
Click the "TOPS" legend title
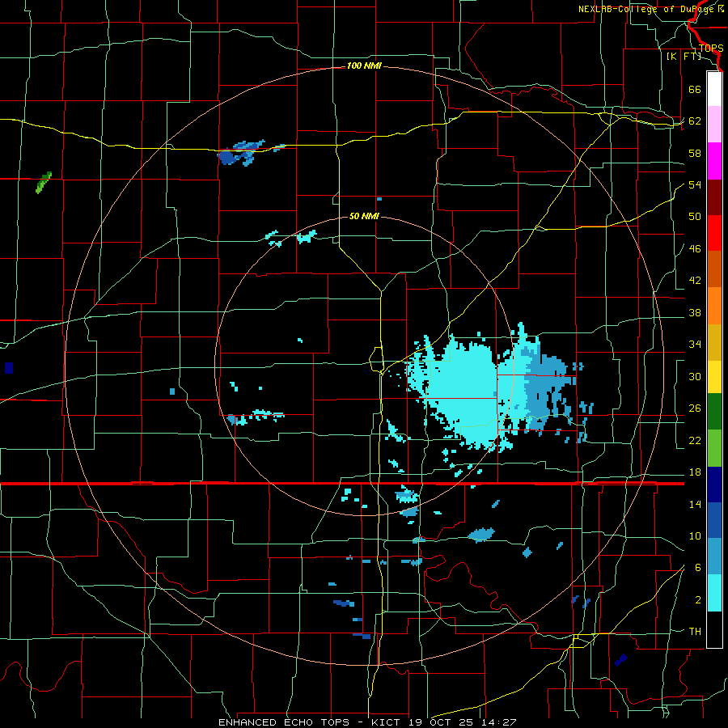[x=711, y=49]
